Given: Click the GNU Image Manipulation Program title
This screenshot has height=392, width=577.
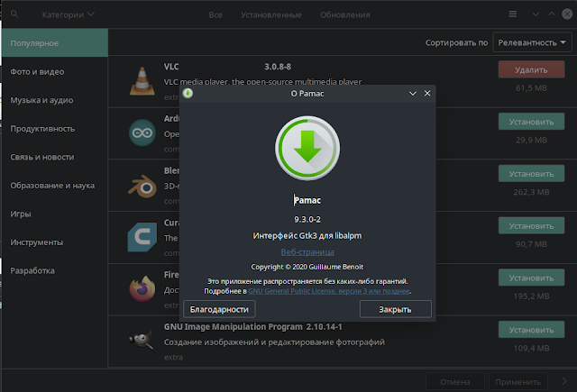Looking at the screenshot, I should [x=233, y=326].
